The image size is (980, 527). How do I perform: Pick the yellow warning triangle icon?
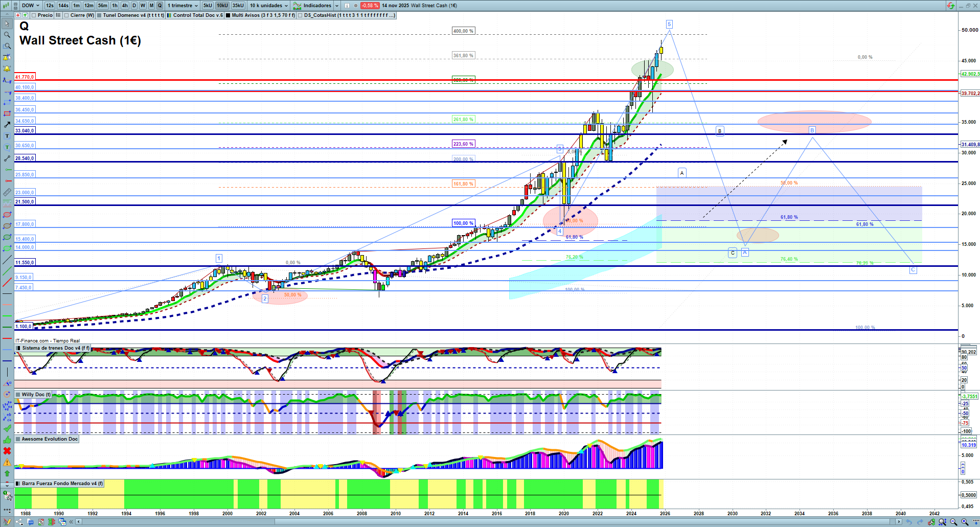click(x=7, y=462)
